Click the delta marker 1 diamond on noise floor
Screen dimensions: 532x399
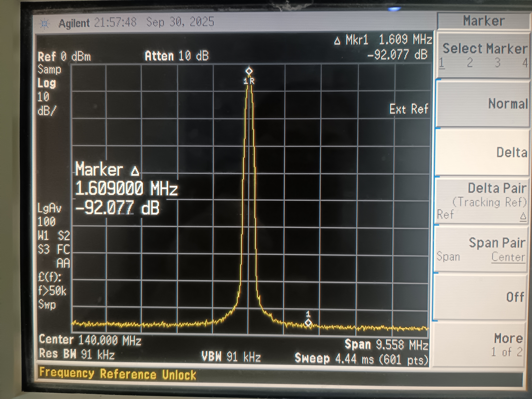[x=308, y=322]
